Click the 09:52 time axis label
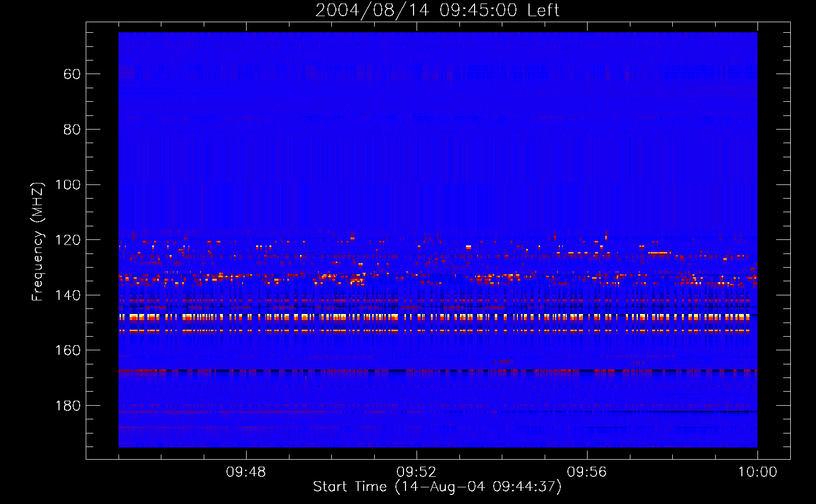The image size is (816, 504). tap(417, 472)
